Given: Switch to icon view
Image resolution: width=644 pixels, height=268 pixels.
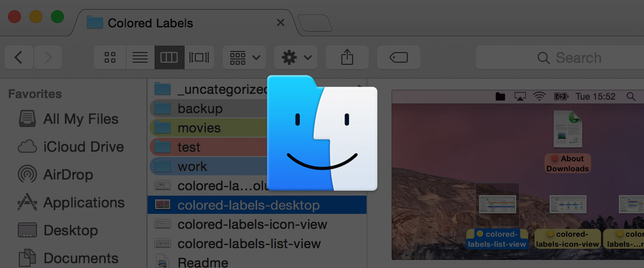Looking at the screenshot, I should [110, 57].
